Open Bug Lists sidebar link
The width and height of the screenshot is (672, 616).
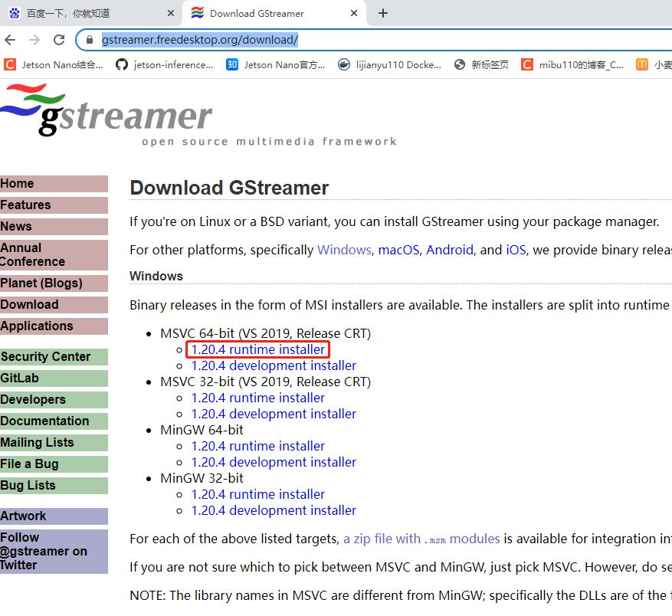pos(54,485)
